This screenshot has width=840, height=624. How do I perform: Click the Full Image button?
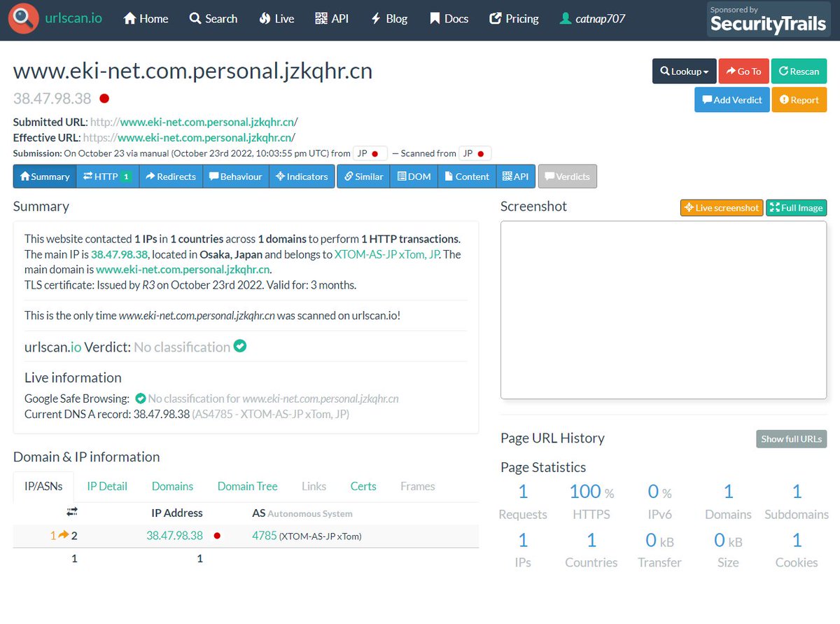tap(797, 207)
